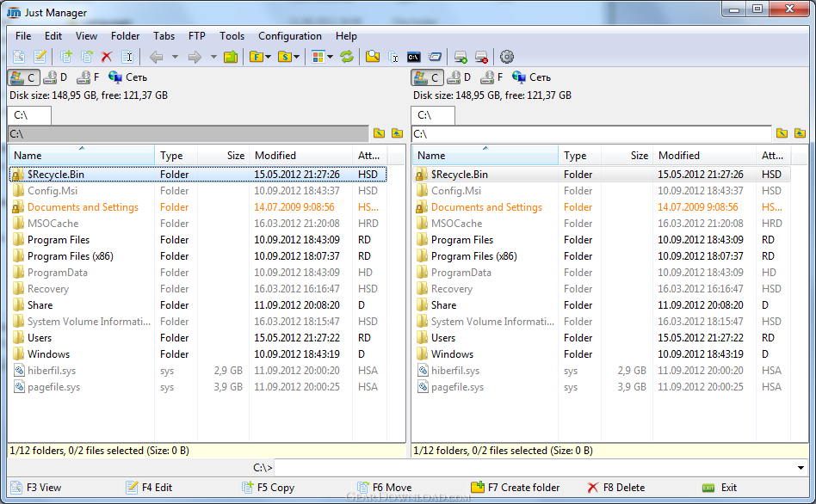816x504 pixels.
Task: Click the view mode colored grid icon
Action: coord(318,57)
